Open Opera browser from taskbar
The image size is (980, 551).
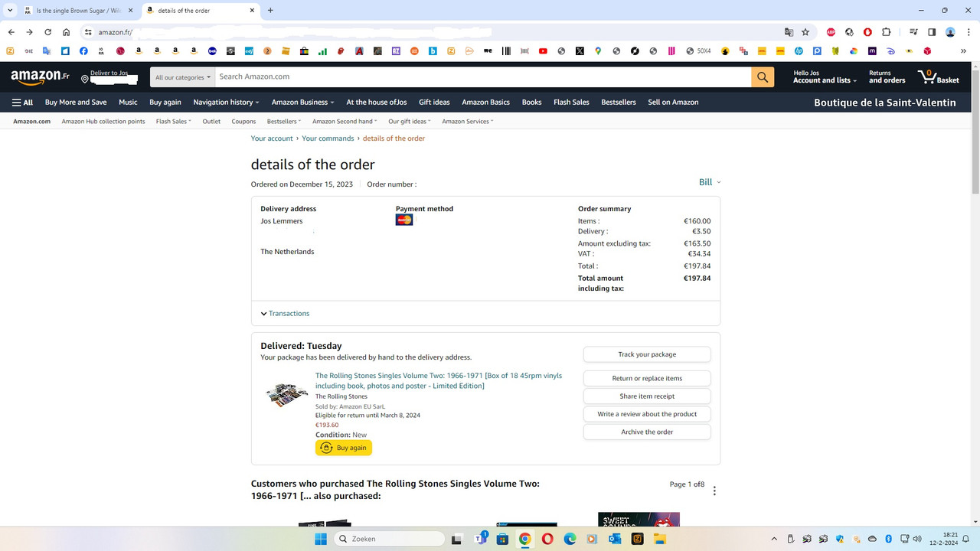[x=547, y=539]
